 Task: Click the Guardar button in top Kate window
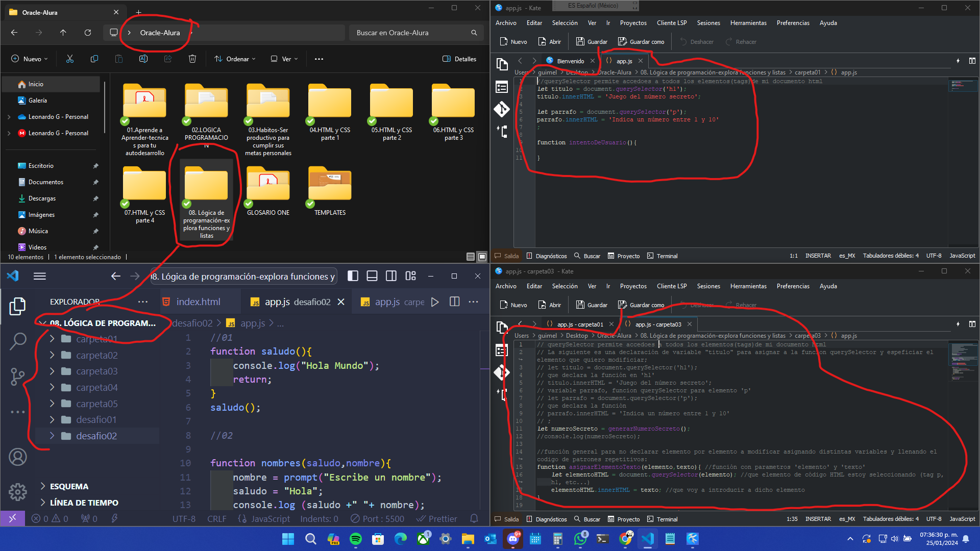coord(592,42)
